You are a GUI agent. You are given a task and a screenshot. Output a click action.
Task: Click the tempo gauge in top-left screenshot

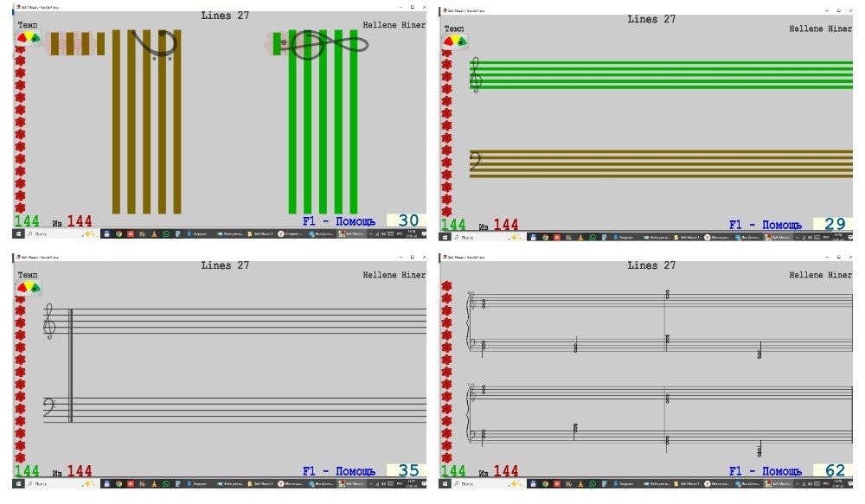29,38
